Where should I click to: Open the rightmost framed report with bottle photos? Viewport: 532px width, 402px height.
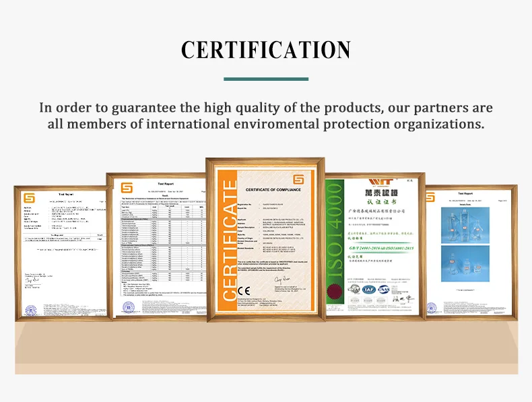click(471, 253)
